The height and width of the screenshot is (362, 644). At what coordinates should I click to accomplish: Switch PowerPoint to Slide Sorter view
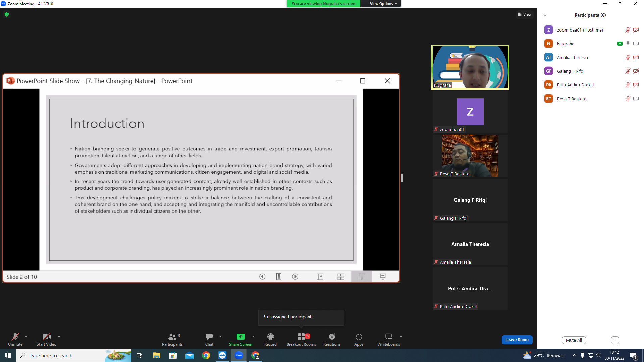coord(341,277)
